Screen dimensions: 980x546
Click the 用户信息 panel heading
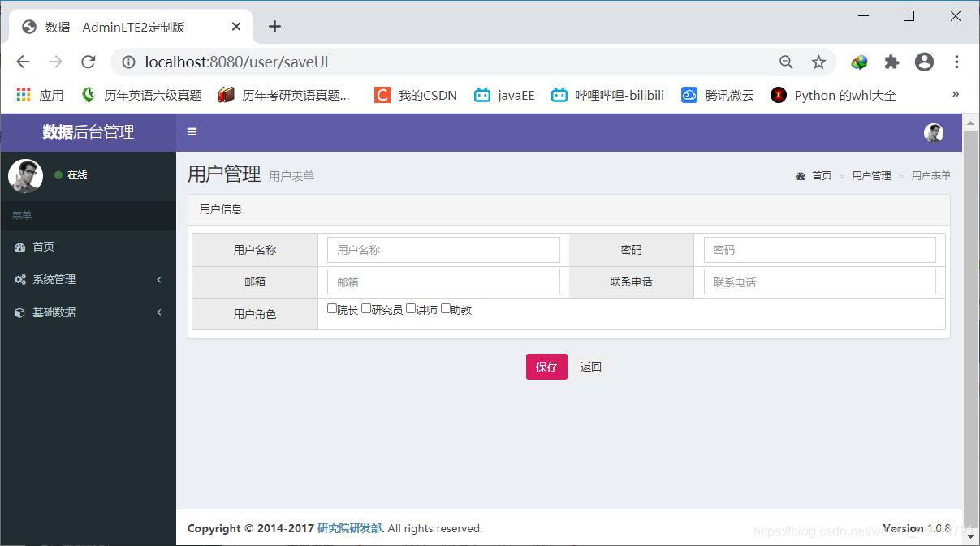click(x=569, y=209)
